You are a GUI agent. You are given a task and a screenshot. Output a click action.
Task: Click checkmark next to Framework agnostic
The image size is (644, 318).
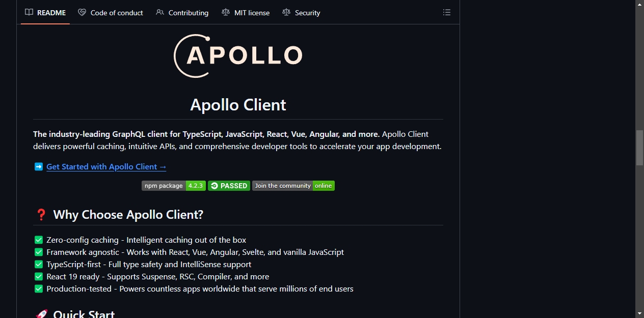[39, 252]
